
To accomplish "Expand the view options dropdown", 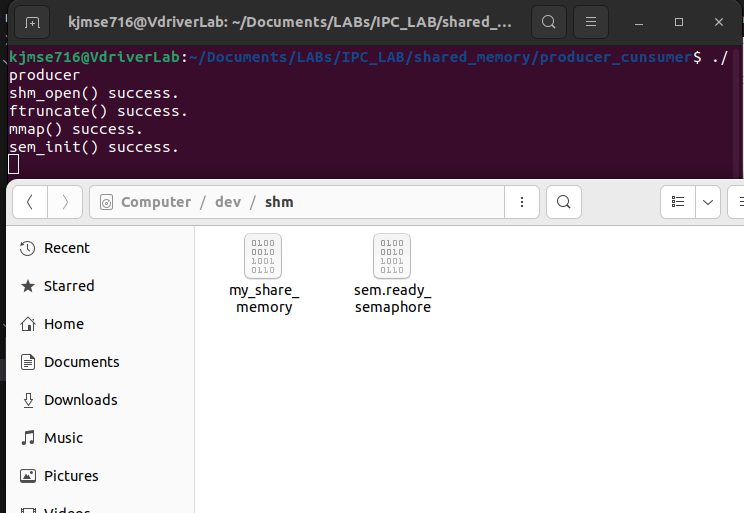I will coord(708,202).
